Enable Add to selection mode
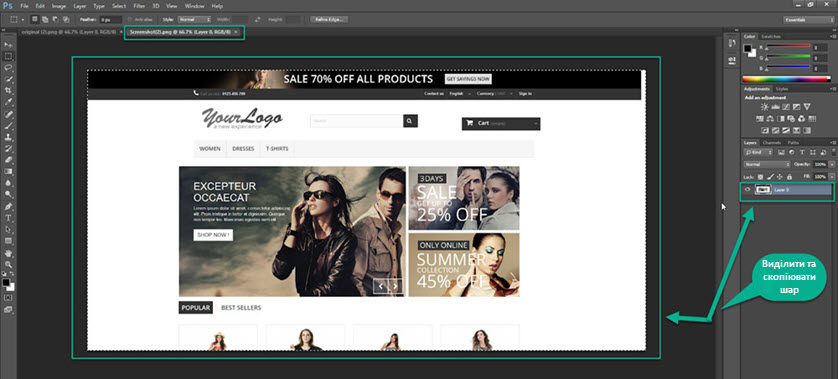Image resolution: width=838 pixels, height=379 pixels. click(x=45, y=19)
